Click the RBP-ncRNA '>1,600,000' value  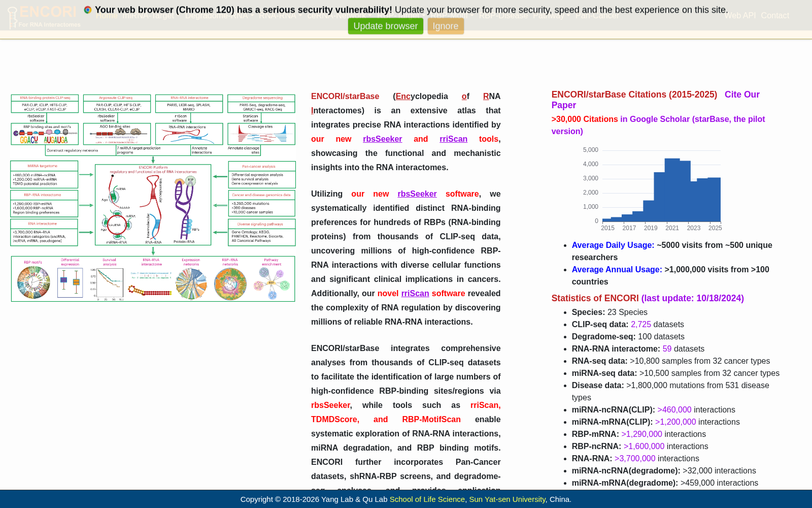(x=644, y=446)
